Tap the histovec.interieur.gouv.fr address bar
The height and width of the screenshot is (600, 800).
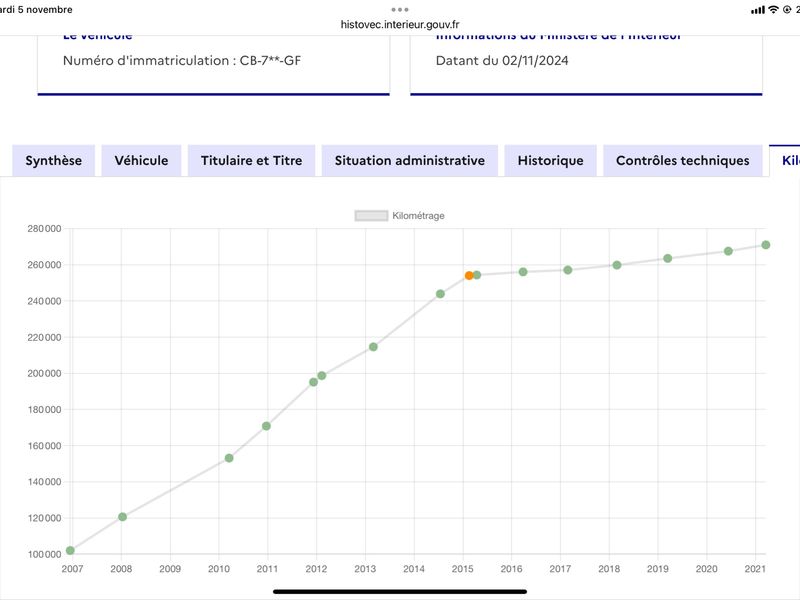click(400, 24)
